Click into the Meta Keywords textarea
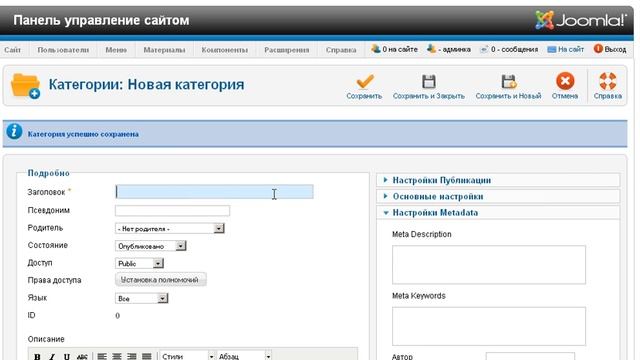The width and height of the screenshot is (640, 360). coord(489,326)
